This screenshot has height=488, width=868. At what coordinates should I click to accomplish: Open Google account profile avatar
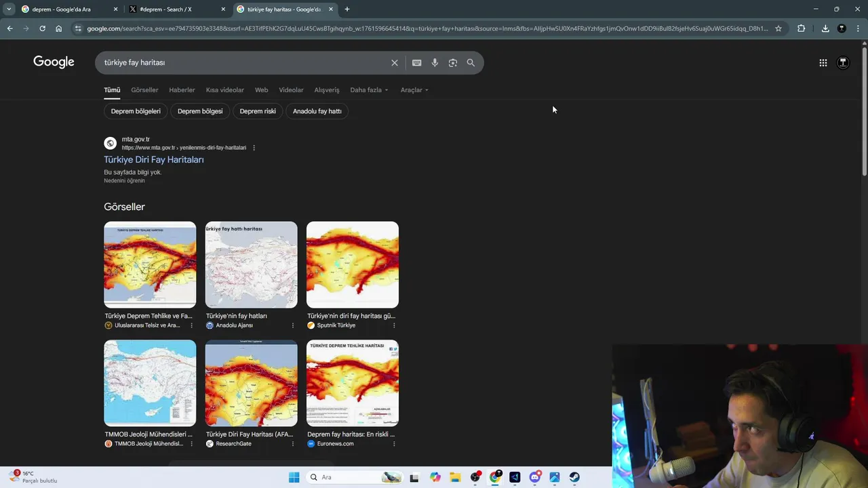843,62
